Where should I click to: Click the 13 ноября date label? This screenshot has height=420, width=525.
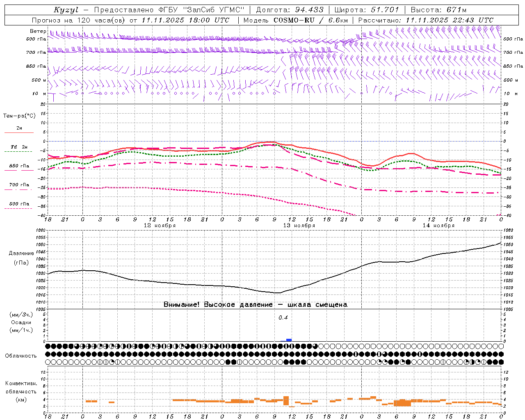tap(299, 226)
